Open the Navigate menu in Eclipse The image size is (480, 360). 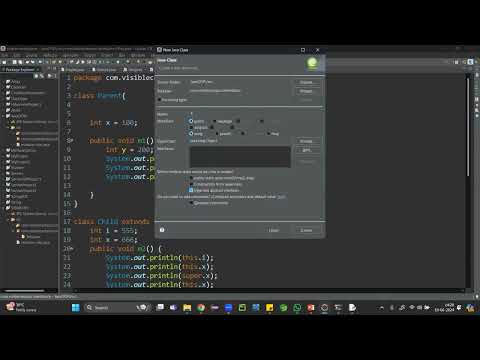(x=70, y=55)
